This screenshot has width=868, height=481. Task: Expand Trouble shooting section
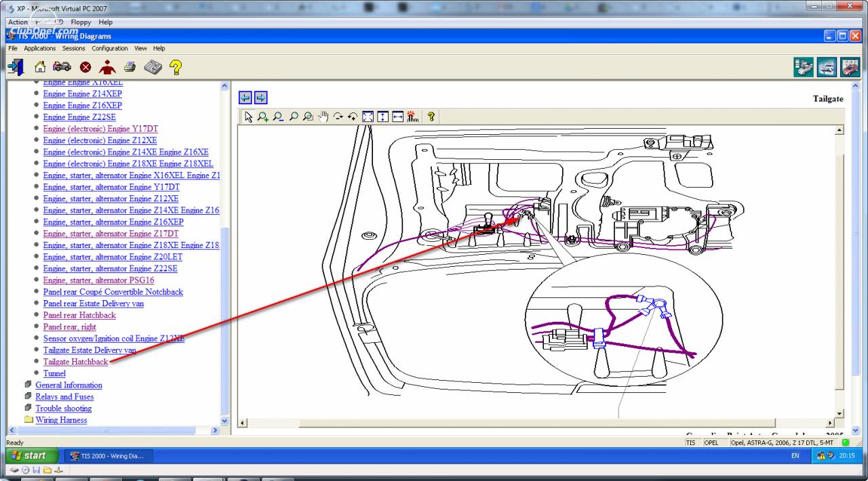(63, 409)
